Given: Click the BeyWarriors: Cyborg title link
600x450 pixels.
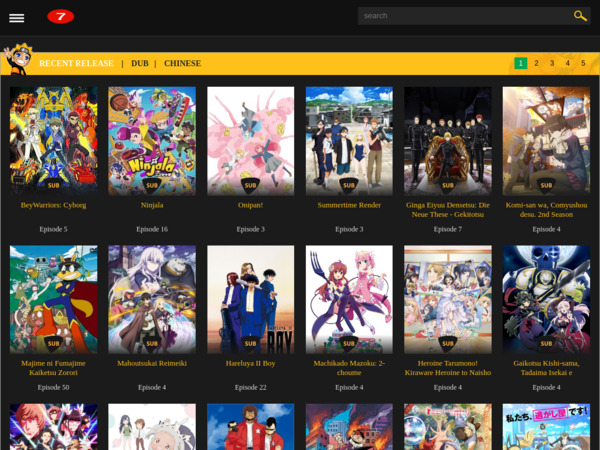Looking at the screenshot, I should click(54, 205).
